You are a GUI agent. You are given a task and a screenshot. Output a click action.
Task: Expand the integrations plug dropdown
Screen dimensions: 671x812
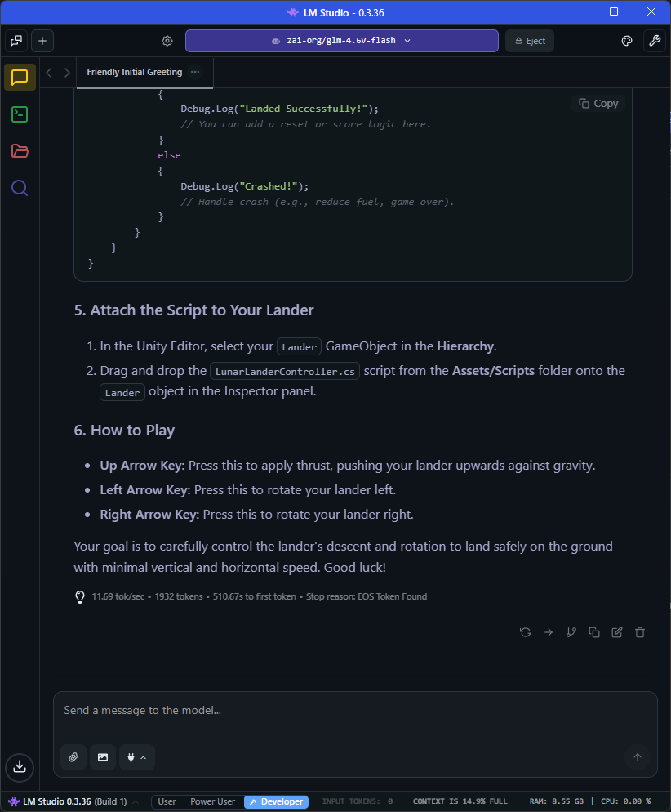pos(137,757)
